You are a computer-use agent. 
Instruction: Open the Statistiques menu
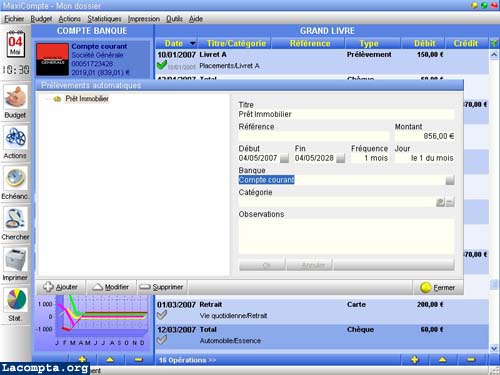point(104,19)
